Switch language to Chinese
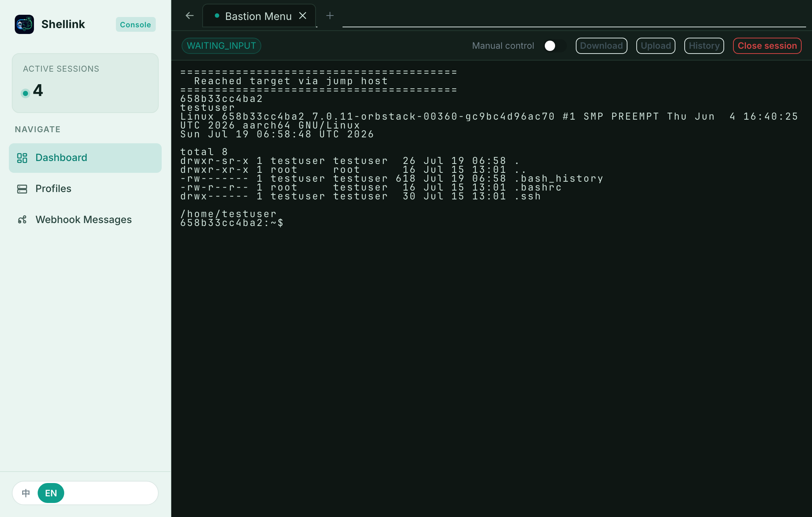This screenshot has width=812, height=517. pos(26,493)
